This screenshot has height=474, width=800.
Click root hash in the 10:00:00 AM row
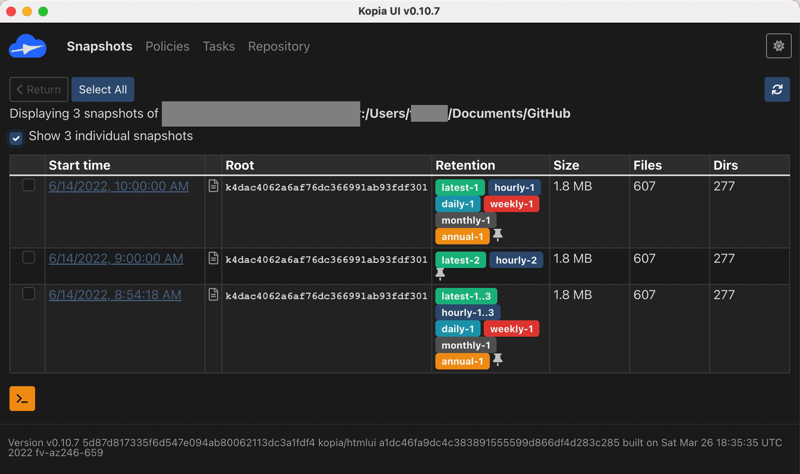(x=327, y=187)
